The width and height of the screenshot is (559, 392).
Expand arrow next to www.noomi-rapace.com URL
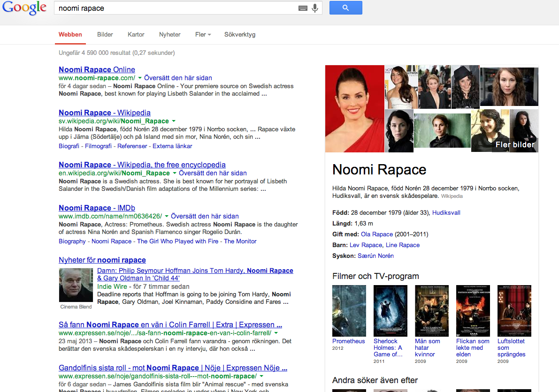tap(140, 78)
